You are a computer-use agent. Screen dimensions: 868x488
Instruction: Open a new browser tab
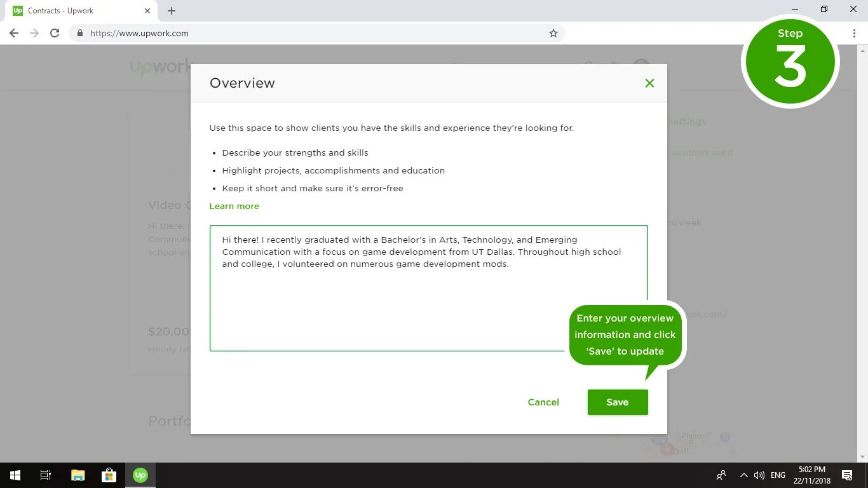click(x=172, y=11)
